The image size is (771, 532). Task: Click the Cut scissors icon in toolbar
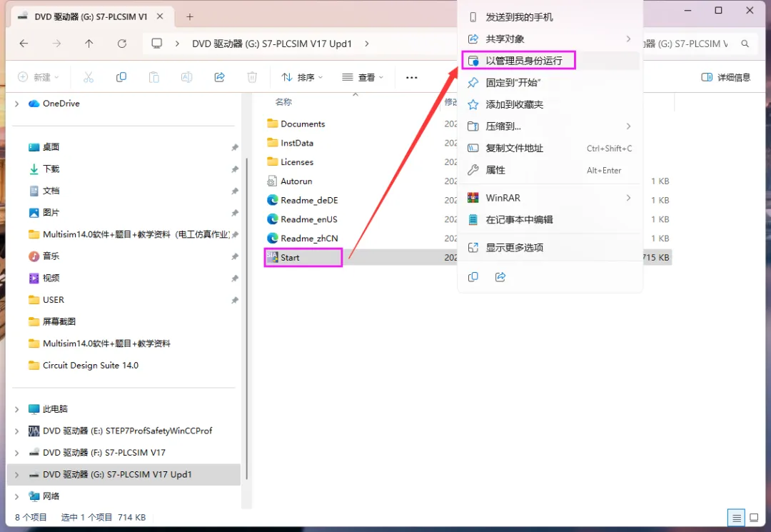click(x=88, y=77)
